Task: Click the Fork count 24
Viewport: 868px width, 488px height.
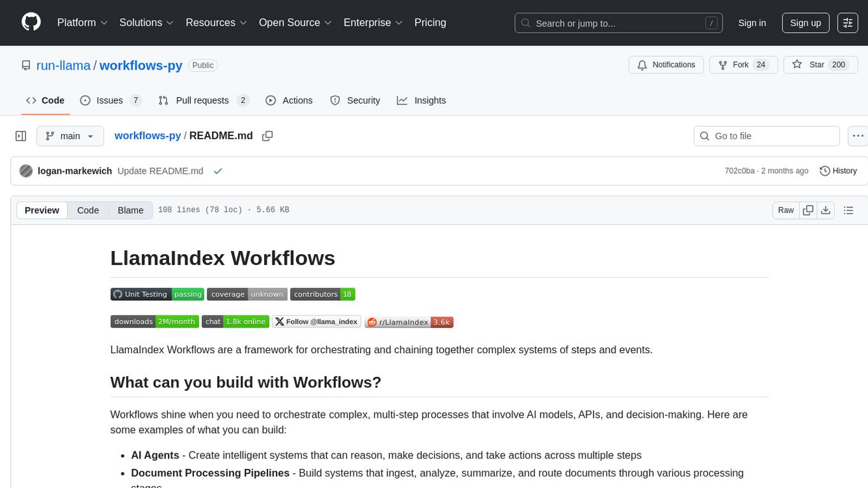Action: [760, 65]
